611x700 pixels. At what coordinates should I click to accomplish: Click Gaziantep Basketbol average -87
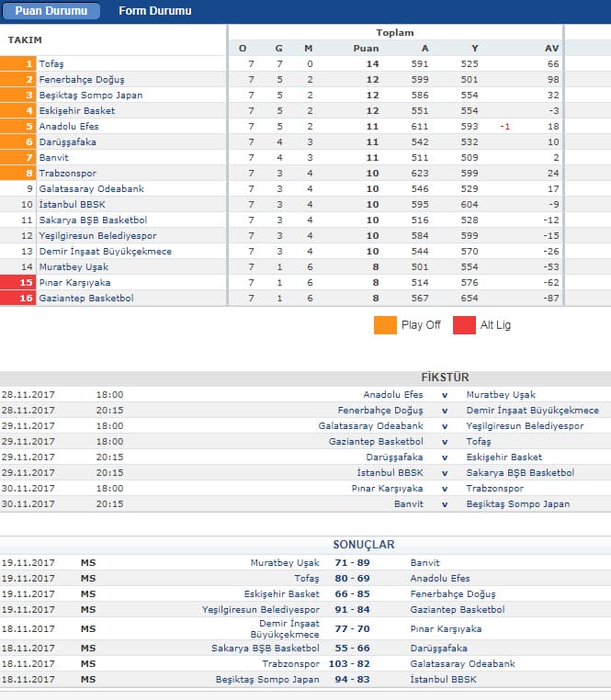[x=551, y=299]
